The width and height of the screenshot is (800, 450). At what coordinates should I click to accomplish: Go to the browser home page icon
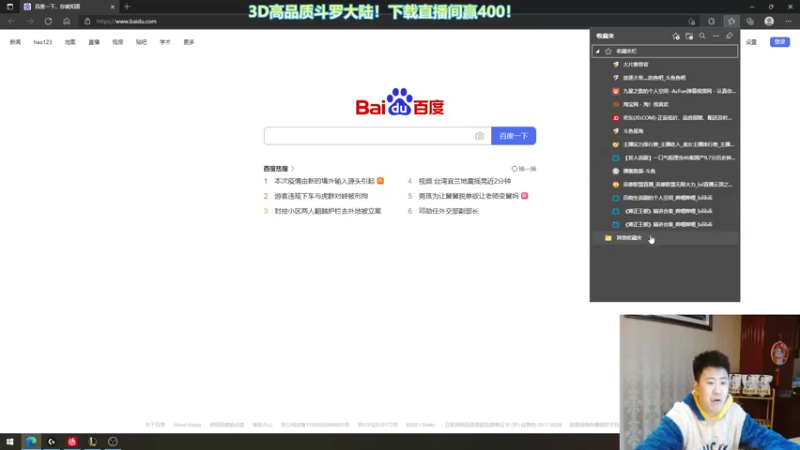[x=67, y=21]
